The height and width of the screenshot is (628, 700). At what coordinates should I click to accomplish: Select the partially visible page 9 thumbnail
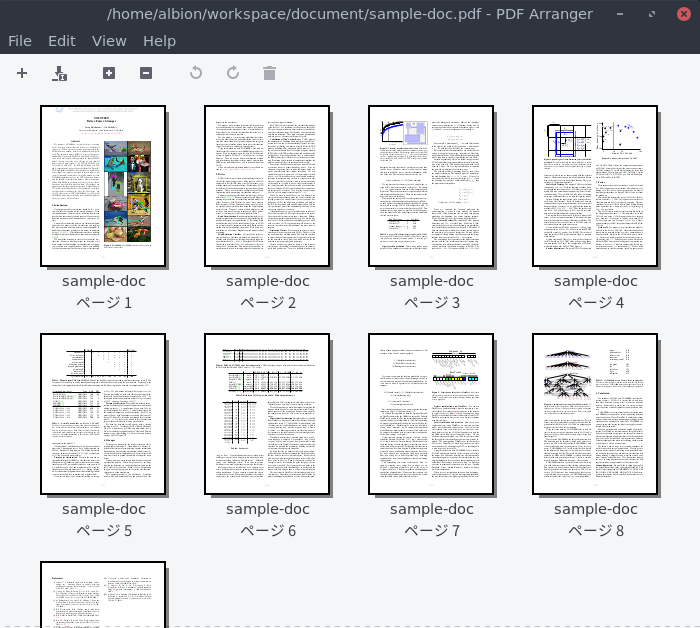click(102, 595)
